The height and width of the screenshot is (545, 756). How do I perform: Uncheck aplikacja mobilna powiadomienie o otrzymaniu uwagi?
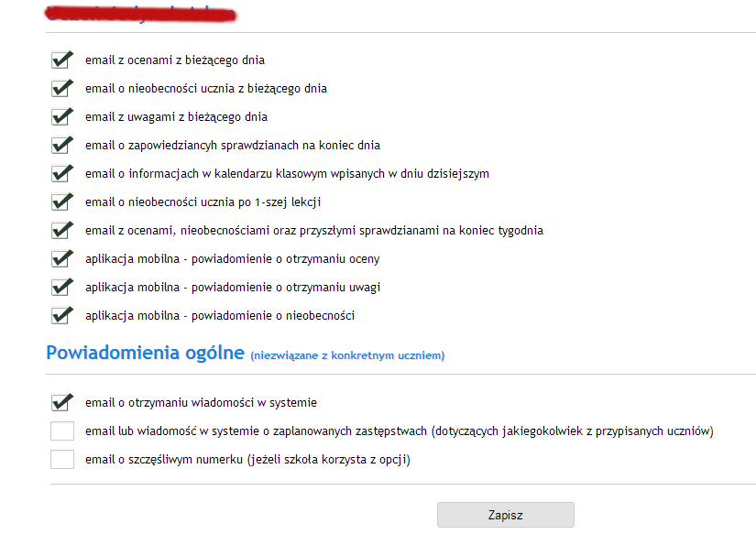(62, 288)
